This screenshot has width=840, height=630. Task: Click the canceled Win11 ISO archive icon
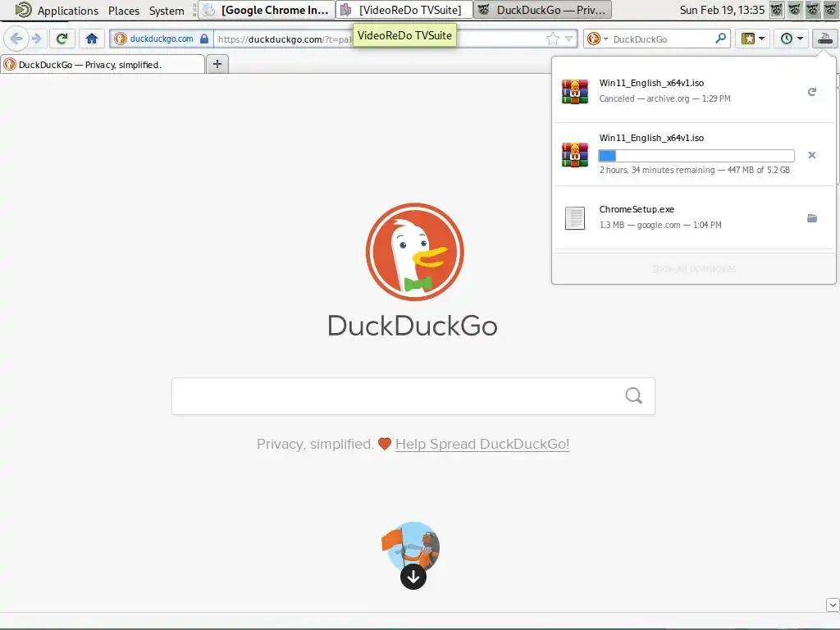point(575,92)
